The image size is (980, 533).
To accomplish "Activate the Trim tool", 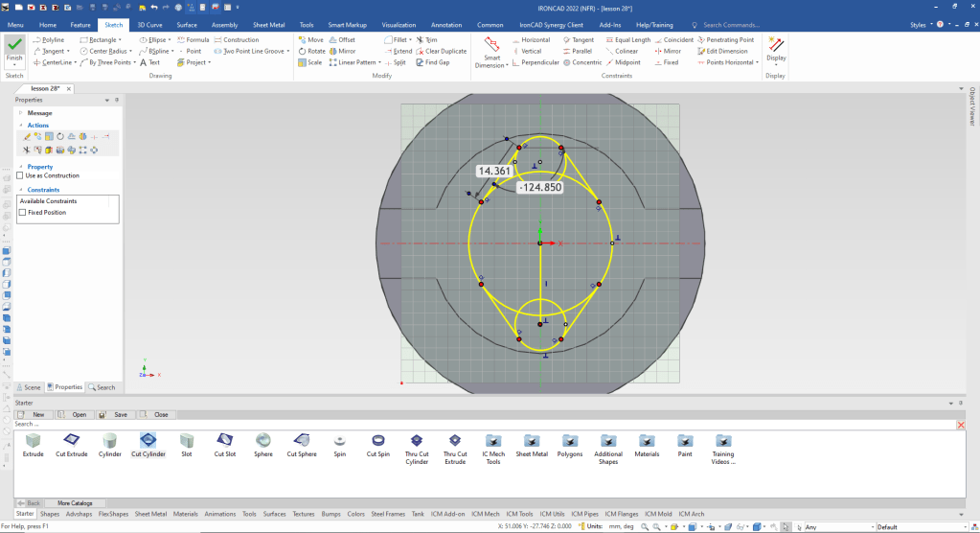I will click(430, 40).
